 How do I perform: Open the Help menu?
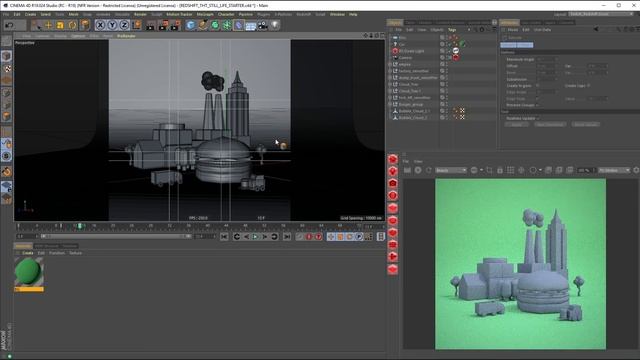[353, 14]
